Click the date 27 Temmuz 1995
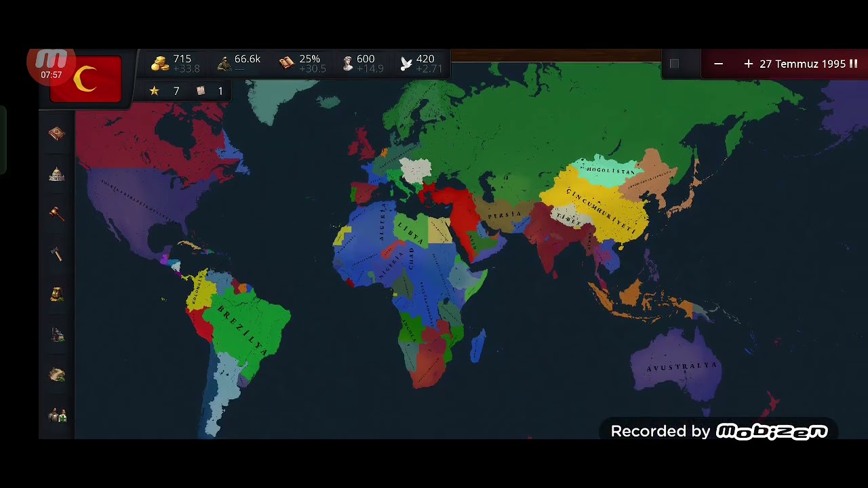The width and height of the screenshot is (868, 488). (802, 64)
